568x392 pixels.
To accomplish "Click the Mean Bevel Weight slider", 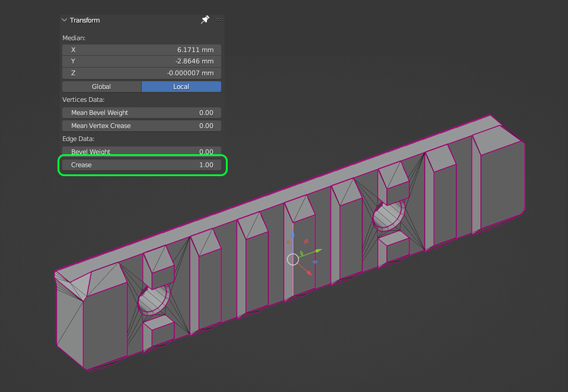I will (142, 113).
